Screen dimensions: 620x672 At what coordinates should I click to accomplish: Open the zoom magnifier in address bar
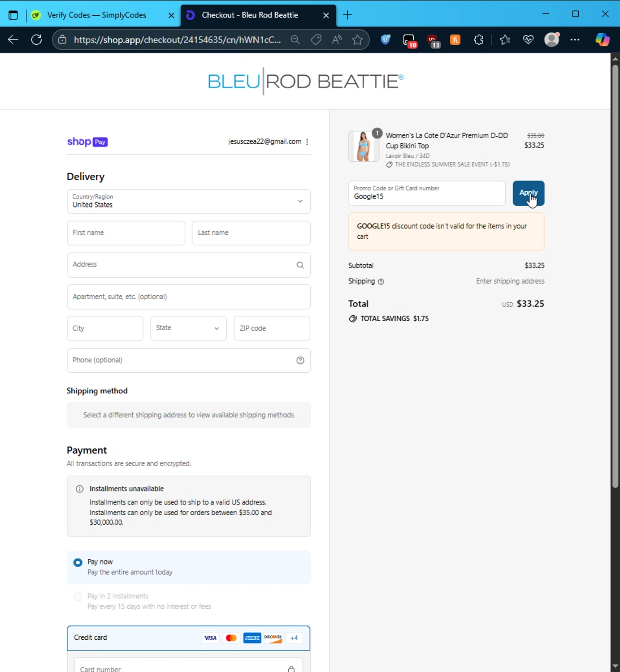295,39
